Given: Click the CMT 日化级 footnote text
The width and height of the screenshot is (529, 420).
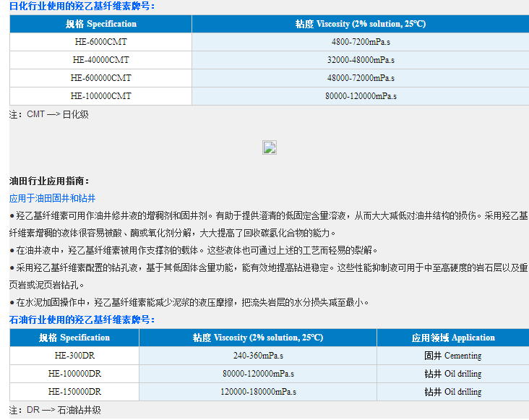Looking at the screenshot, I should click(x=48, y=114).
